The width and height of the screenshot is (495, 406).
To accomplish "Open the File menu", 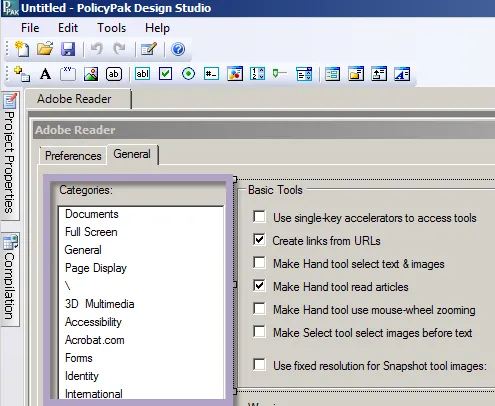I will [x=30, y=28].
